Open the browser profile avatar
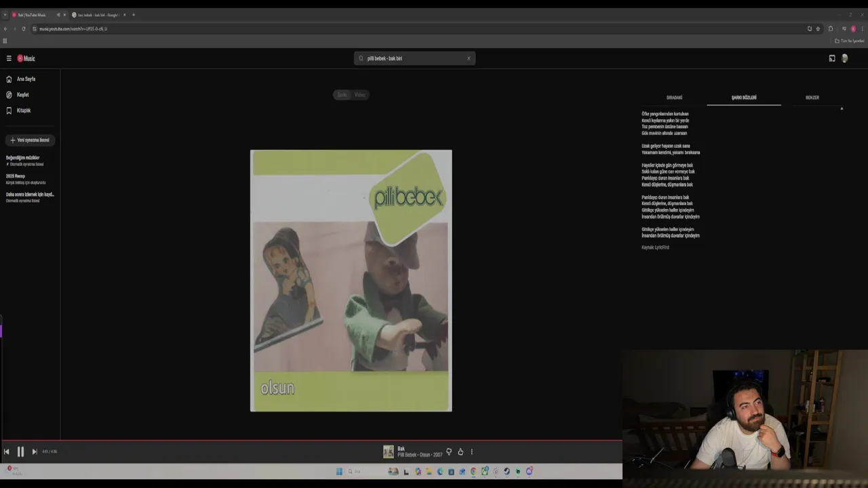 tap(853, 29)
